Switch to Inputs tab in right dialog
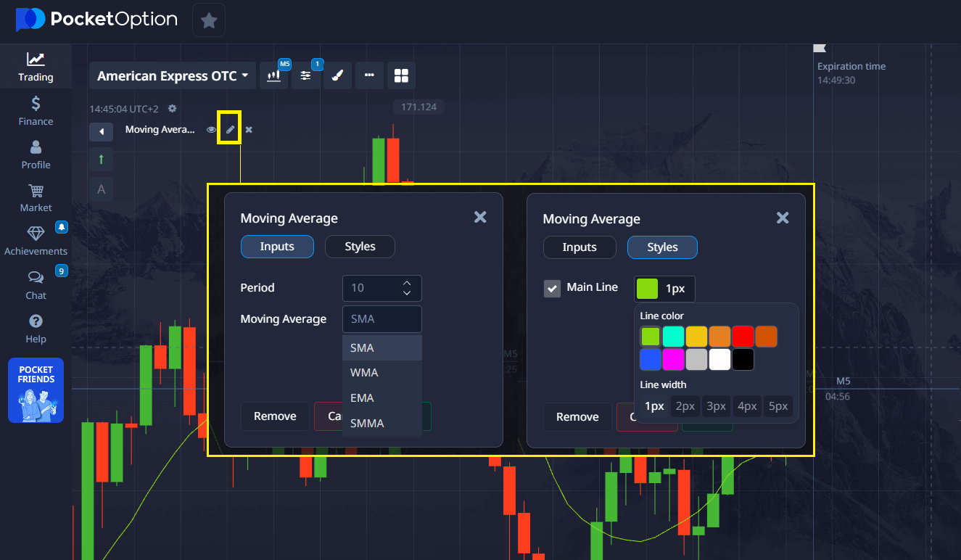The height and width of the screenshot is (560, 961). pyautogui.click(x=580, y=247)
